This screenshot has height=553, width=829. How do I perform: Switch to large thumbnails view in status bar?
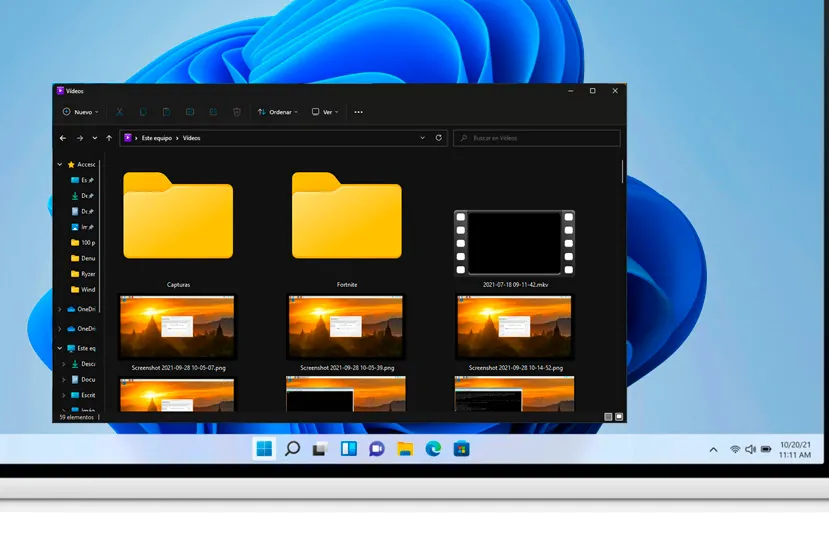tap(619, 417)
